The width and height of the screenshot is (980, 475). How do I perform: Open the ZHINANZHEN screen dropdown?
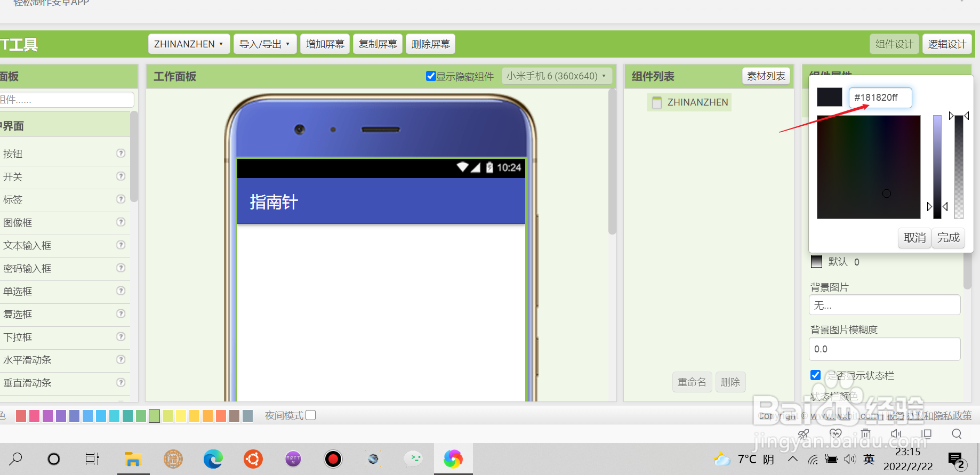(x=189, y=44)
